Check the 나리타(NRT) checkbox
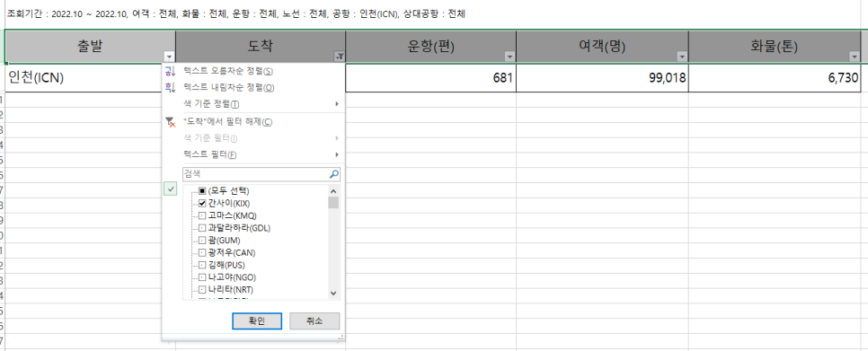The image size is (868, 351). pos(202,289)
